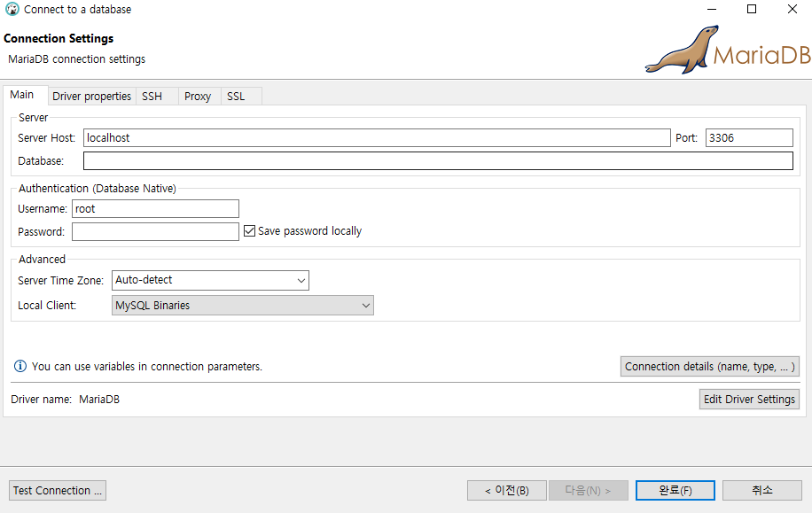This screenshot has height=513, width=812.
Task: Click the MariaDB seal logo
Action: point(728,50)
